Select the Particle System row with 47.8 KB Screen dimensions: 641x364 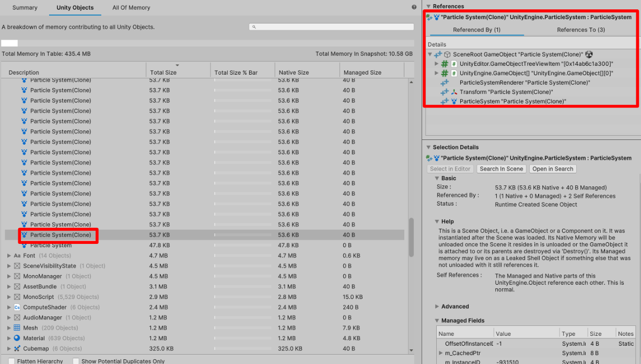[x=205, y=245]
